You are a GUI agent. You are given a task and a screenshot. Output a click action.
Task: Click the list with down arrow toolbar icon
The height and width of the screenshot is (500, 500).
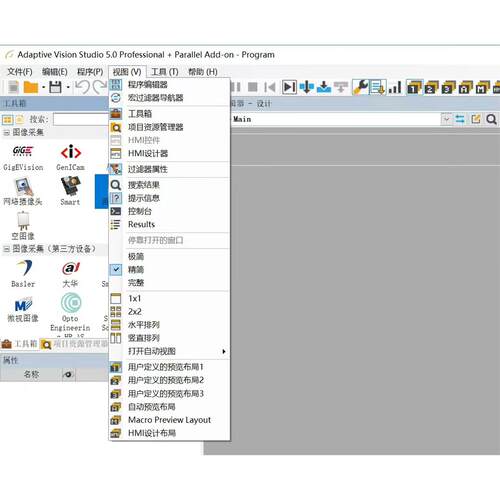coord(378,87)
